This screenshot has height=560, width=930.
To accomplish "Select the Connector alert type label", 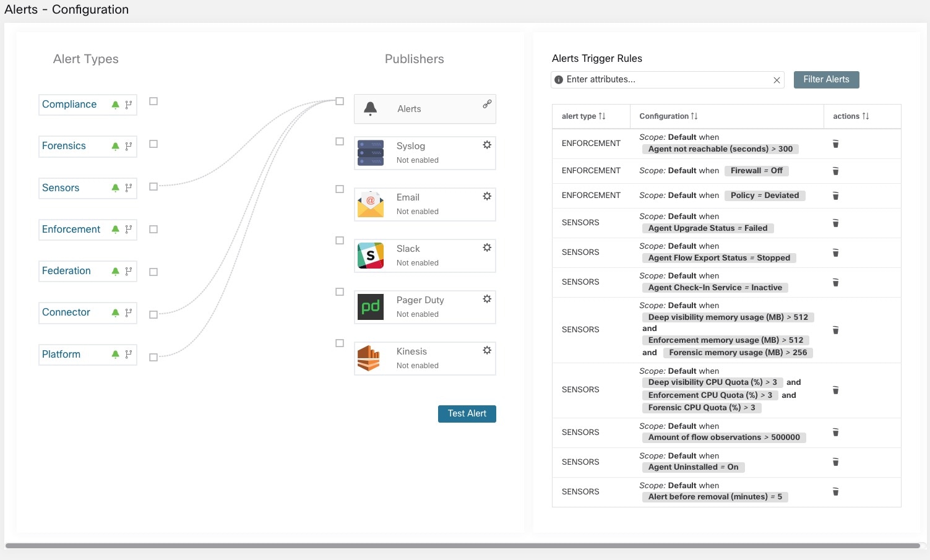I will pyautogui.click(x=66, y=312).
